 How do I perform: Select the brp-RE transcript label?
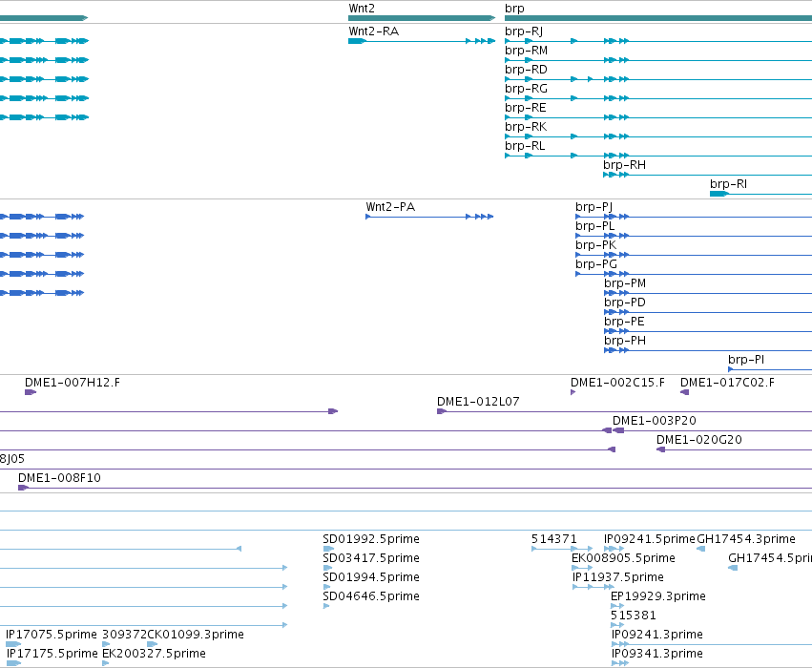(525, 108)
